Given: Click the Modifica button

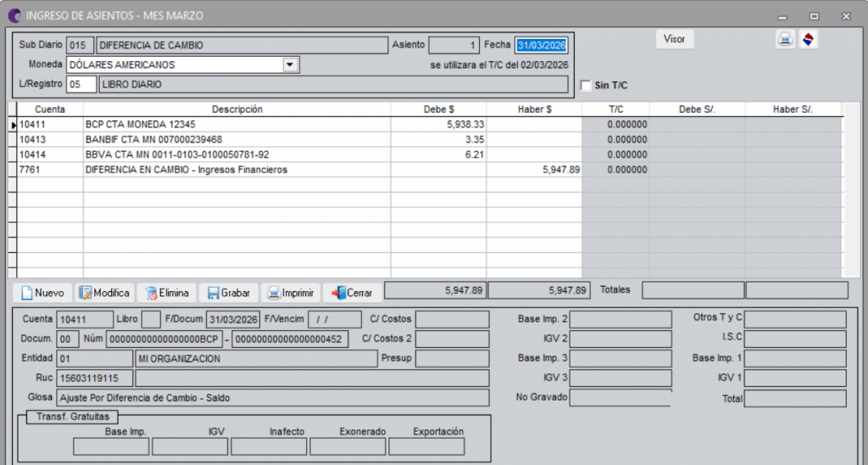Looking at the screenshot, I should click(104, 293).
